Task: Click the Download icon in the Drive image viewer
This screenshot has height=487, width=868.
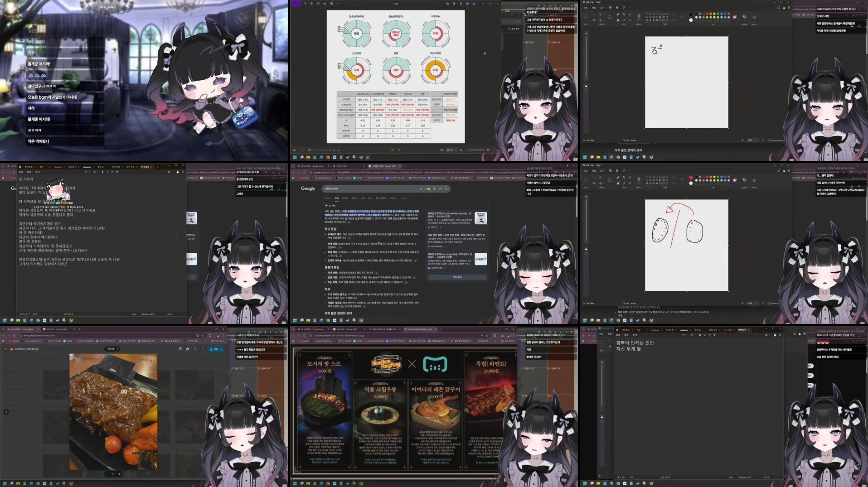Action: point(195,349)
